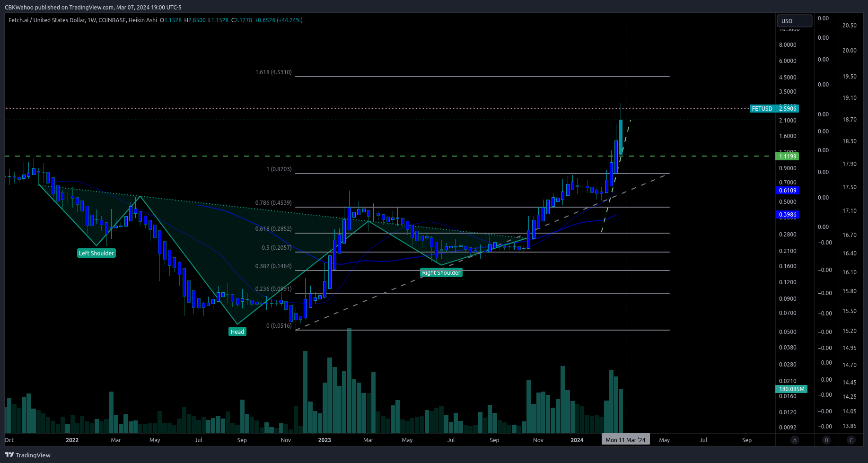The width and height of the screenshot is (868, 463).
Task: Click the +0.6526 (+44.24%) change text
Action: [x=279, y=20]
